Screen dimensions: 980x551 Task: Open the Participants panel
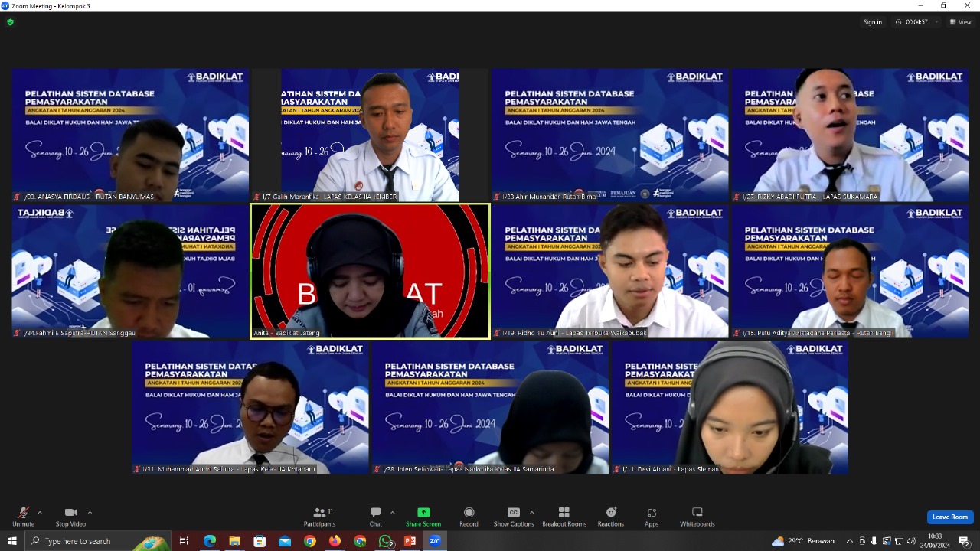pos(319,514)
